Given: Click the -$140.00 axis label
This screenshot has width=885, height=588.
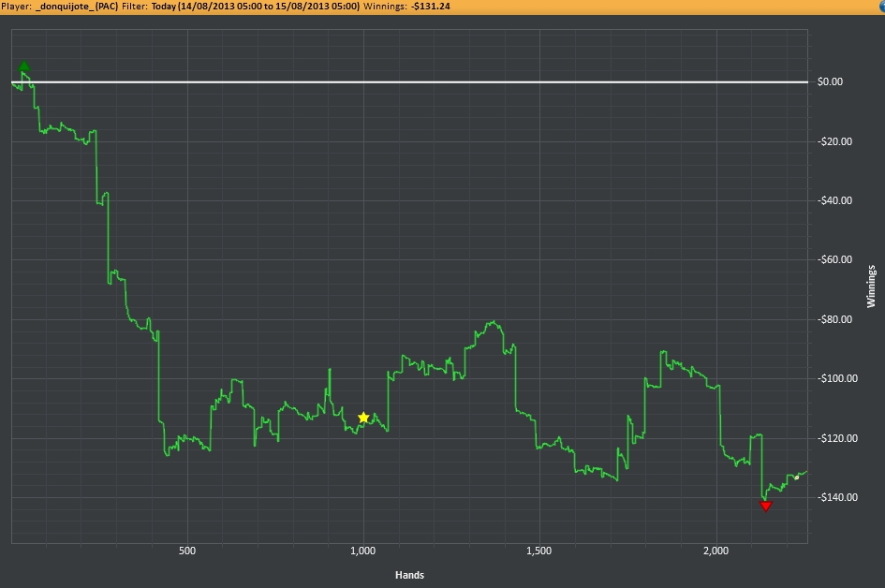Looking at the screenshot, I should (837, 497).
